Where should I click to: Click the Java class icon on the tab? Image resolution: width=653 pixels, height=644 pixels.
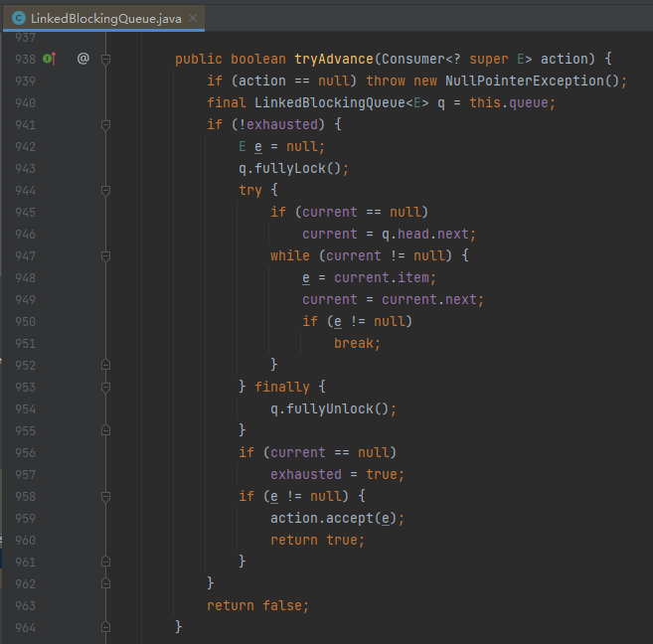tap(18, 18)
